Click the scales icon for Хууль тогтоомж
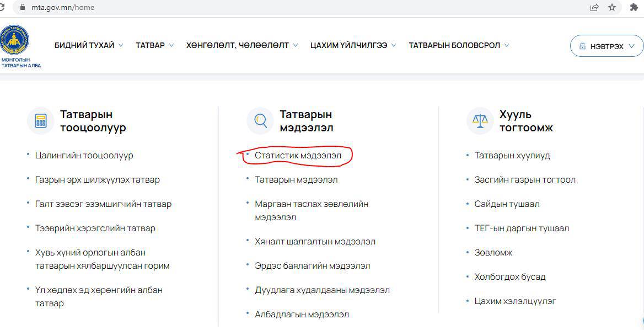The height and width of the screenshot is (330, 644). tap(480, 121)
